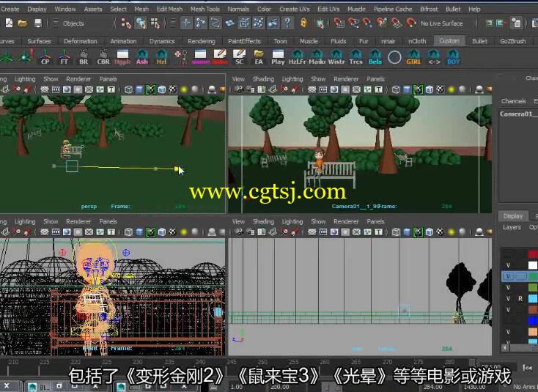
Task: Click the FT shelf icon
Action: click(x=65, y=57)
